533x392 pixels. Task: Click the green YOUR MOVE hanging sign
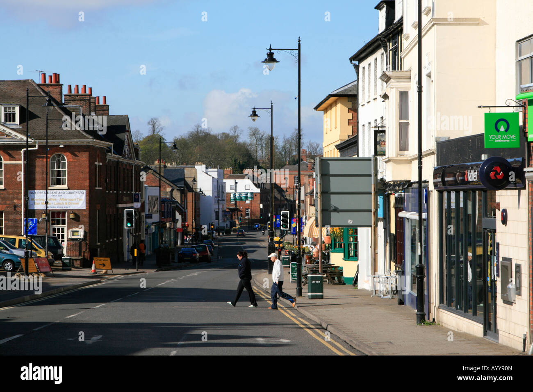coord(501,130)
